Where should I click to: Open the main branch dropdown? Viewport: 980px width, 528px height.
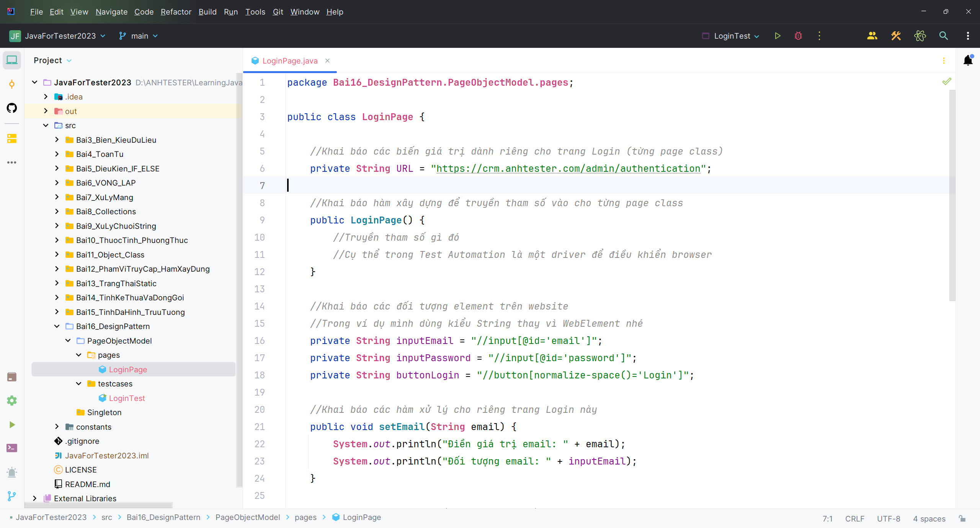138,36
